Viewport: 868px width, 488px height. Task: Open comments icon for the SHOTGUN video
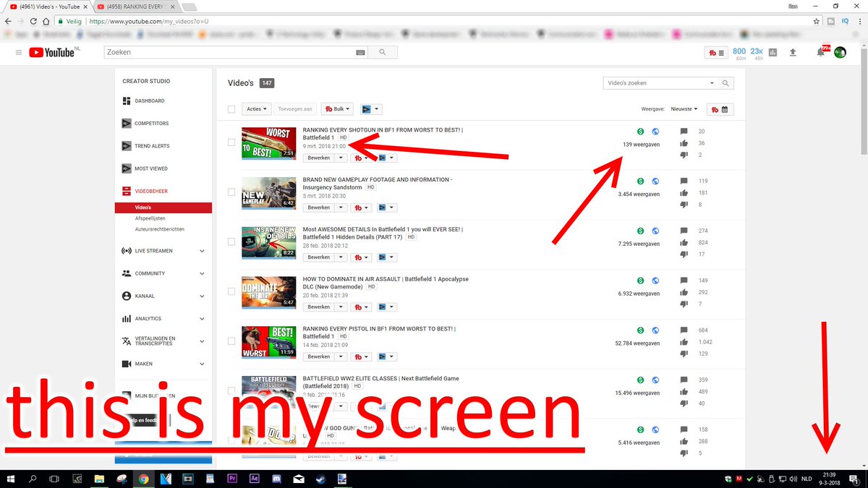pyautogui.click(x=684, y=132)
